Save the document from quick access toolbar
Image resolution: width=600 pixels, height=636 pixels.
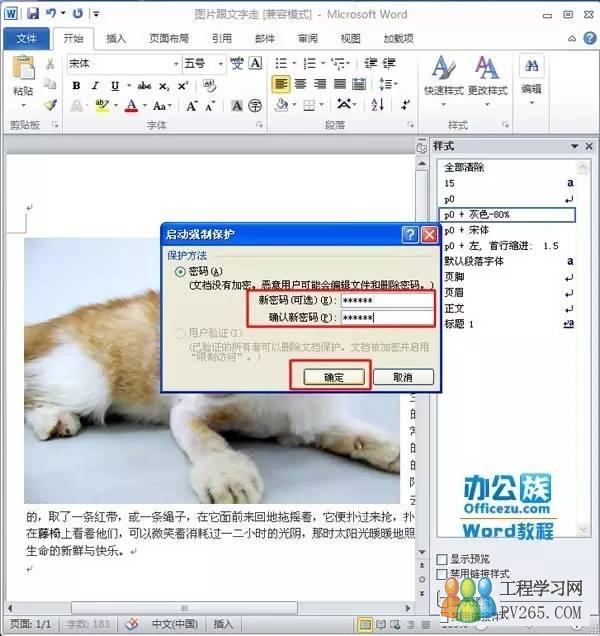pos(33,14)
